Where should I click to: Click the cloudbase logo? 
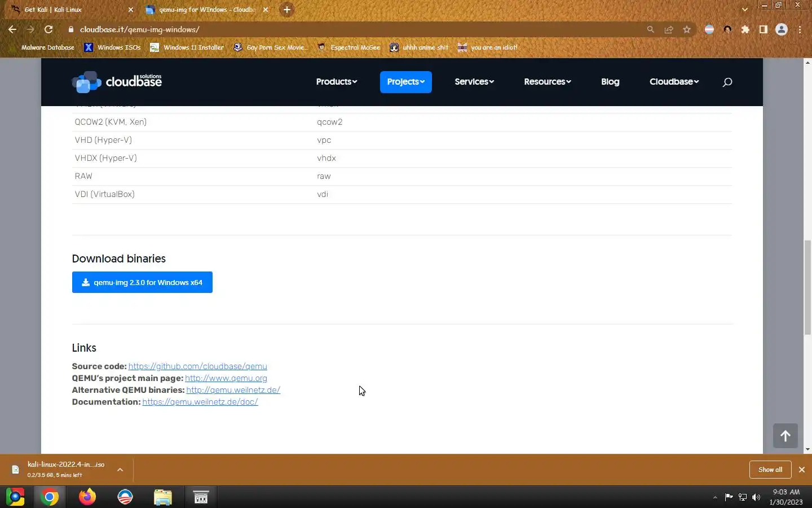tap(117, 82)
